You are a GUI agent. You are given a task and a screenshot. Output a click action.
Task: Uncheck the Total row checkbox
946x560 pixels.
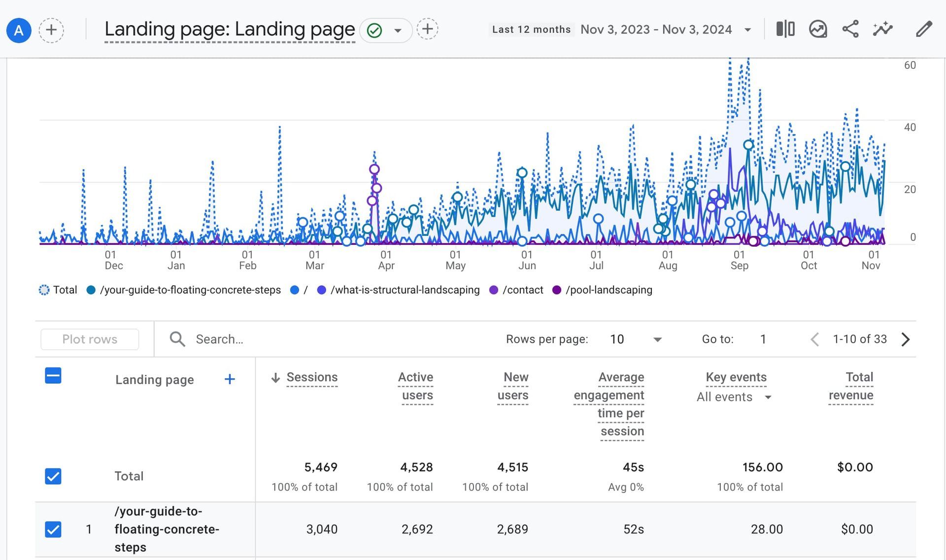tap(53, 476)
